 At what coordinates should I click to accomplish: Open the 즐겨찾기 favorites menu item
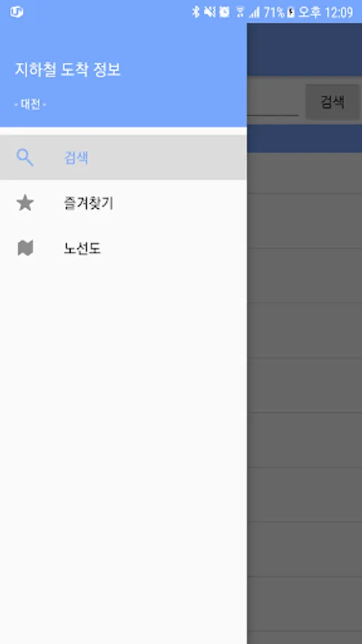click(x=123, y=203)
